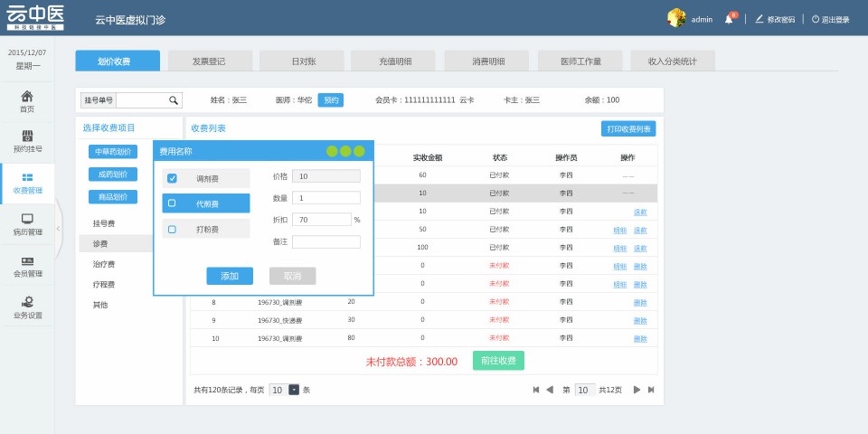This screenshot has width=868, height=434.
Task: Jump to the first page arrow
Action: click(535, 390)
